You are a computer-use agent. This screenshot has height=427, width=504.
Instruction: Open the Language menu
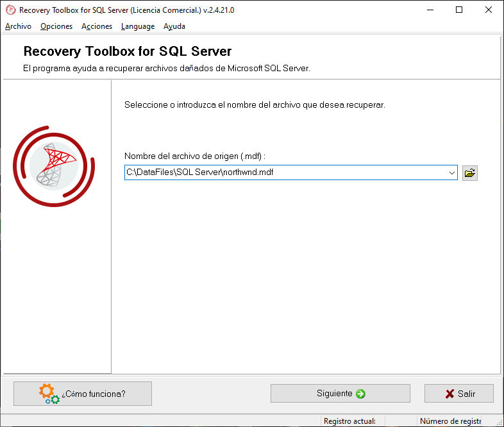(x=138, y=26)
